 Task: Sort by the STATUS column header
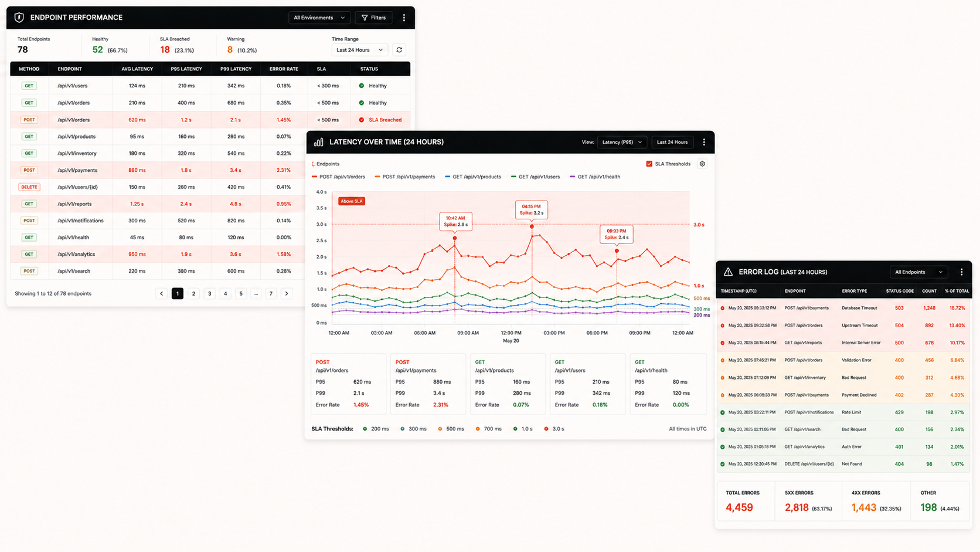click(369, 69)
